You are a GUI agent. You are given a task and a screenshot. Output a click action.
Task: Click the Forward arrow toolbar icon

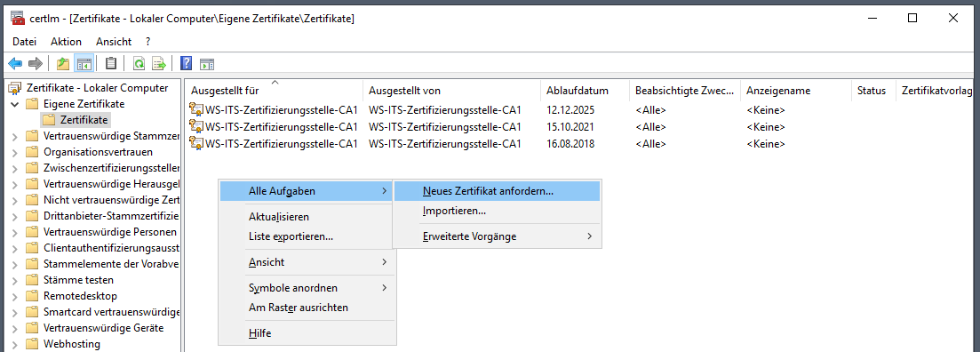click(x=36, y=63)
